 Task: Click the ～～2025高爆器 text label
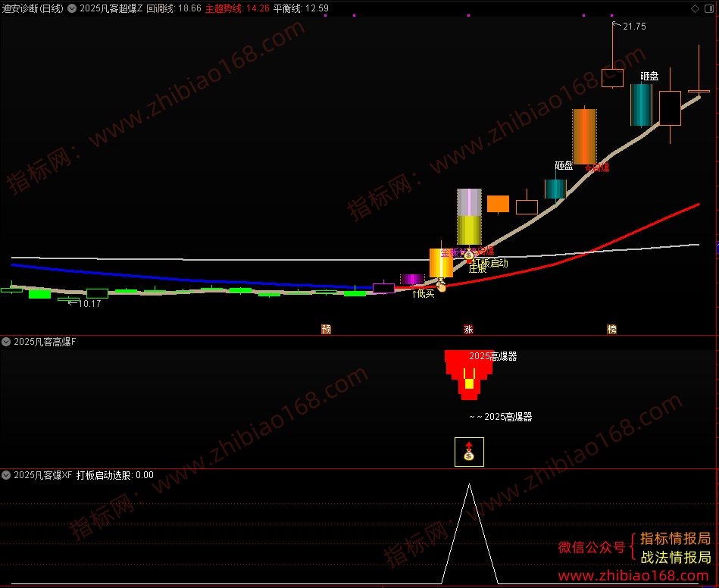500,417
